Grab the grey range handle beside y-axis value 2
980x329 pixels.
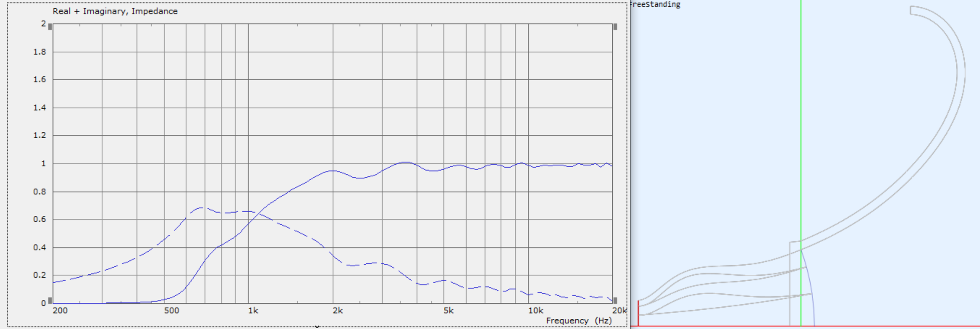tap(50, 27)
